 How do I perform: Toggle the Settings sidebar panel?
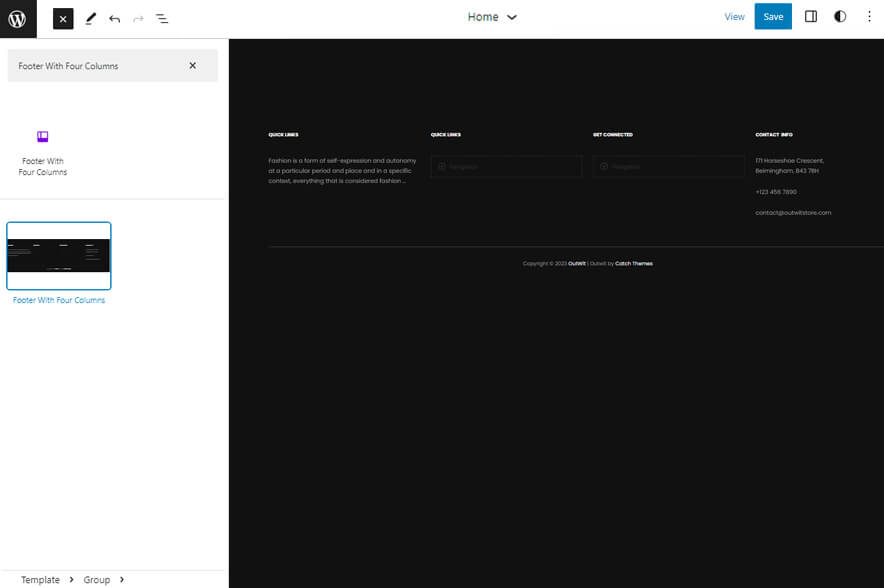click(811, 17)
